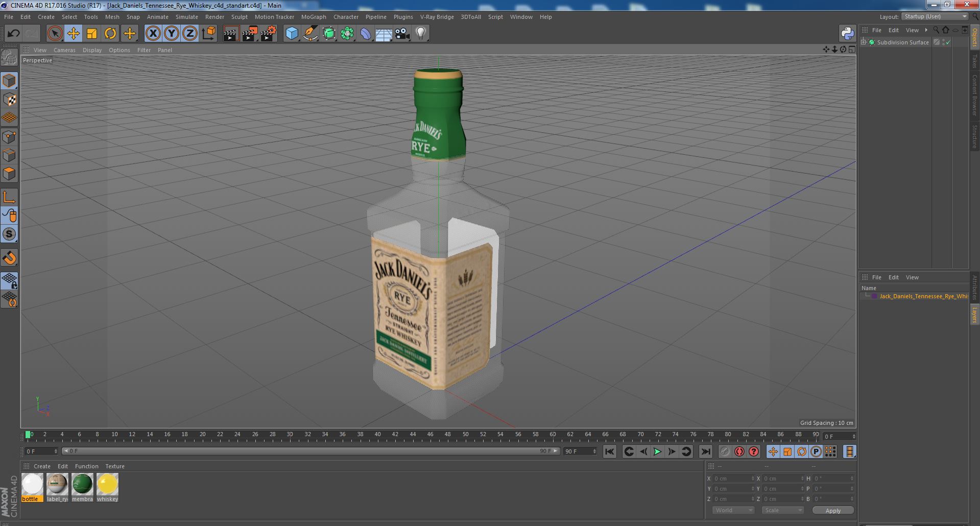Select the whiskey material swatch
Screen dimensions: 980x526
(x=107, y=487)
